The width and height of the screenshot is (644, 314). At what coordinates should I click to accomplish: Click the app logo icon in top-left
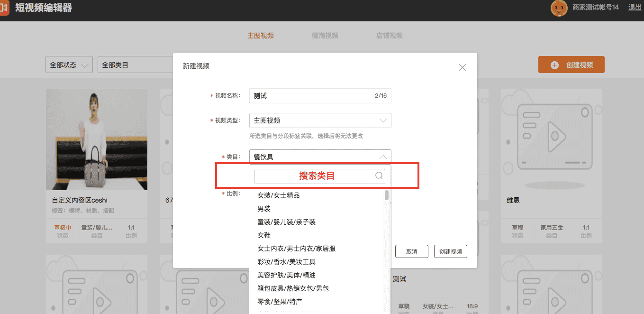click(x=4, y=8)
